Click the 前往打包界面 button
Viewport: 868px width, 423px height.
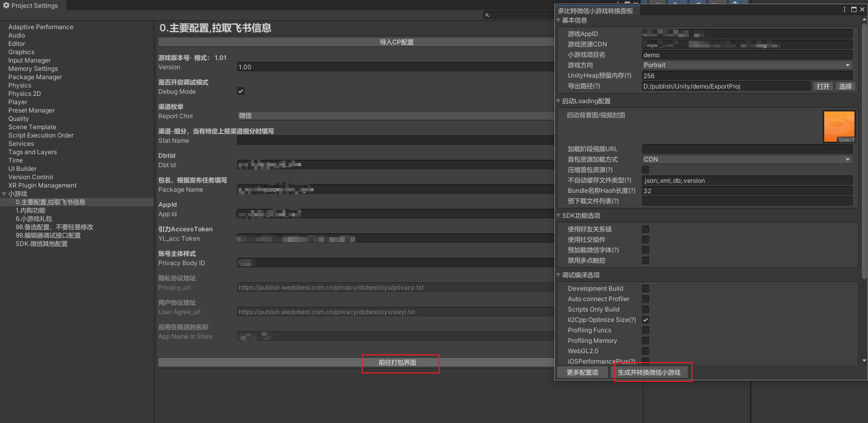pos(397,363)
